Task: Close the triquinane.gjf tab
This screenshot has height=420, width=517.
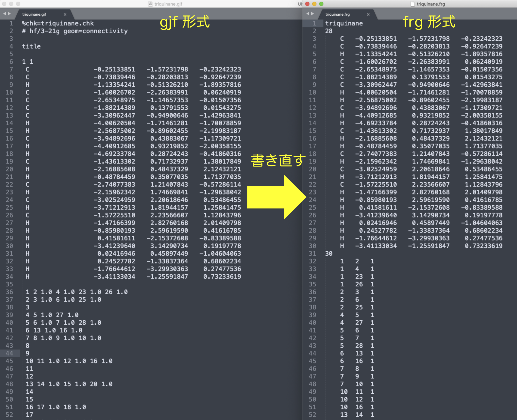Action: coord(65,14)
